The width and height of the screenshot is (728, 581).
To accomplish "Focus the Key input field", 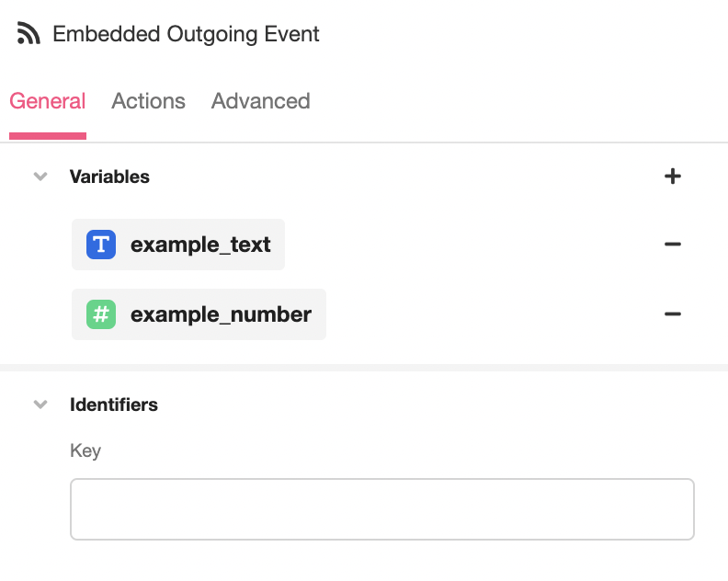I will point(382,509).
